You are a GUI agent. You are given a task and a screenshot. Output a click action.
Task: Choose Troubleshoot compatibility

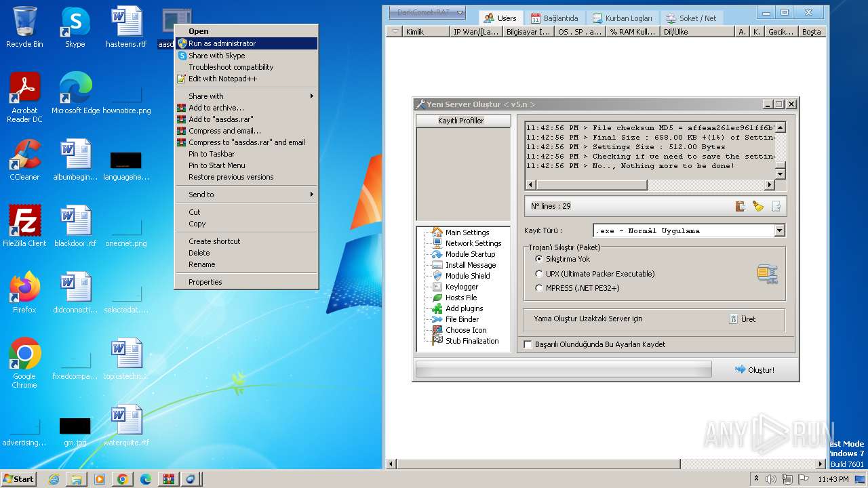click(247, 67)
